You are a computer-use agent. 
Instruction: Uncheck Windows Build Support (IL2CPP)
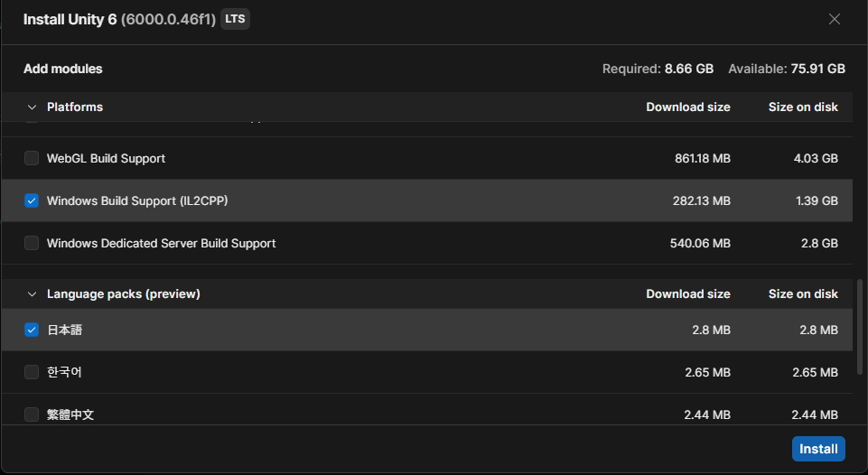tap(32, 200)
